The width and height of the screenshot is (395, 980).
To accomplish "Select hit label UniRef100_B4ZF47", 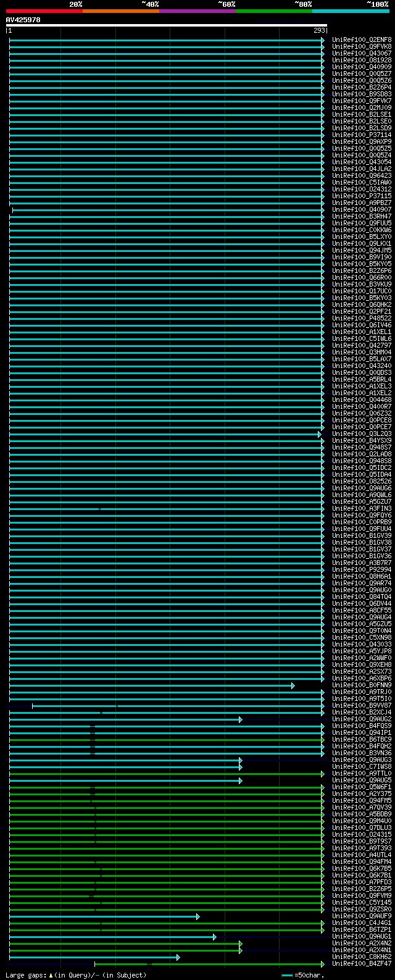I will (x=362, y=964).
